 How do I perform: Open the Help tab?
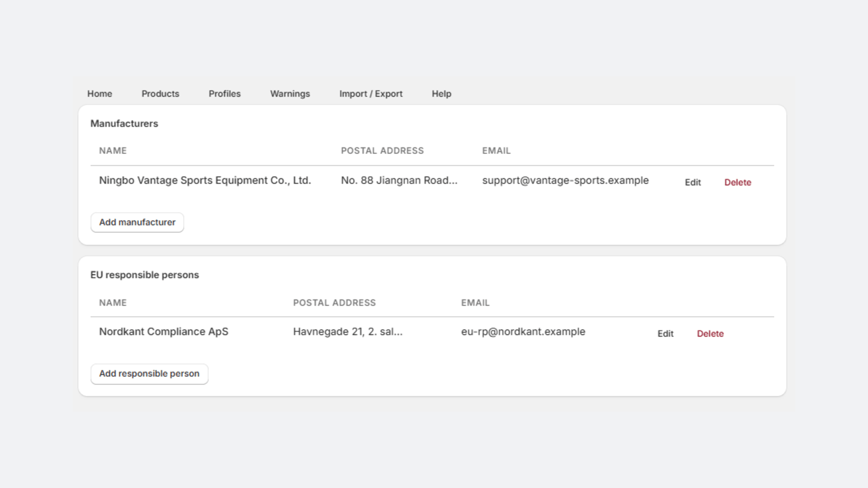442,94
